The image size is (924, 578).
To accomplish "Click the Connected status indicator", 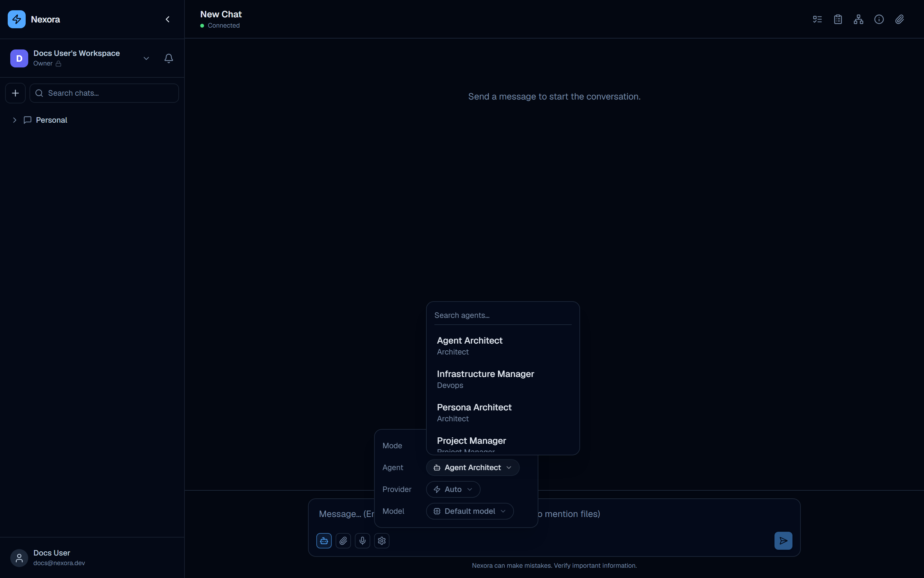I will coord(220,25).
